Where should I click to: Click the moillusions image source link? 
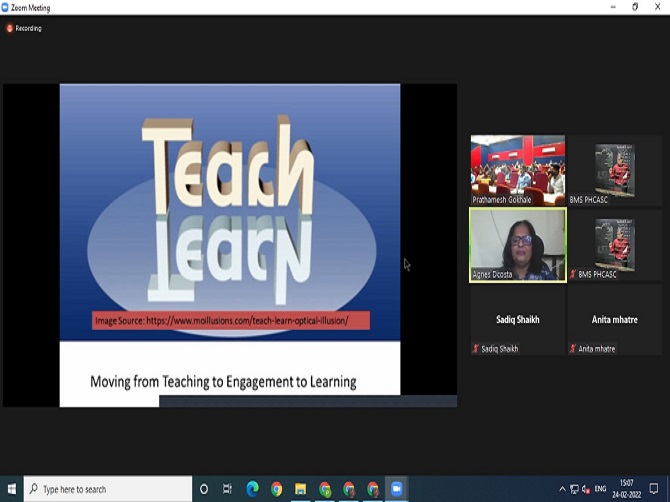click(x=231, y=320)
